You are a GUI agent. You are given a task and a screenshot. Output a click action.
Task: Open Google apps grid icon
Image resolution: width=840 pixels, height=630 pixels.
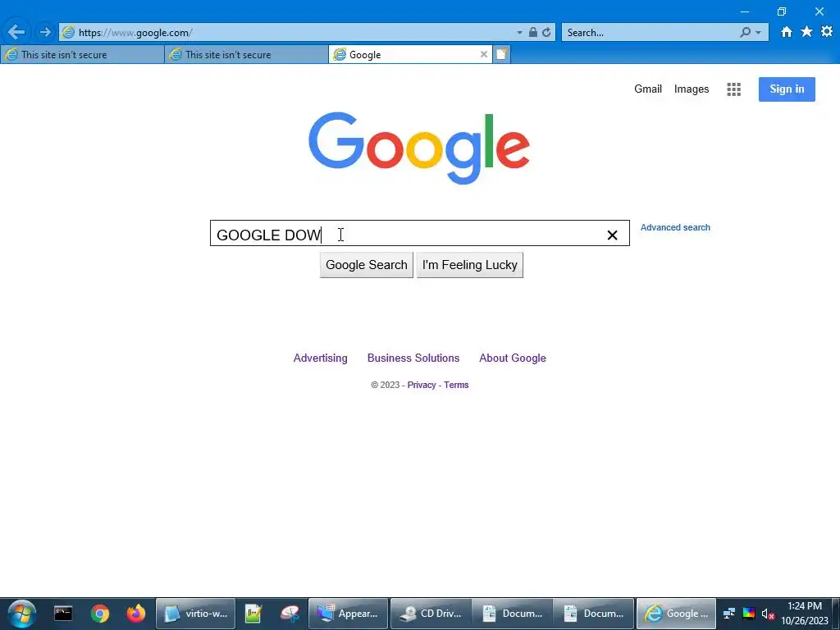coord(733,89)
